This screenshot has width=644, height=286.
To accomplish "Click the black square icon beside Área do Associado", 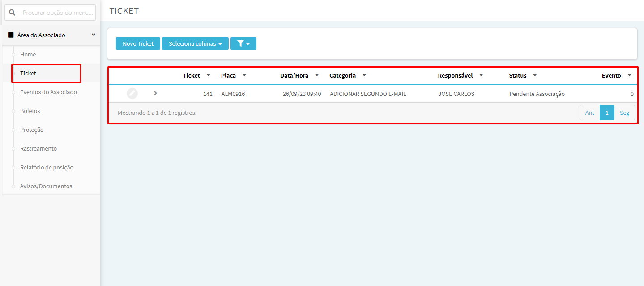I will 11,35.
